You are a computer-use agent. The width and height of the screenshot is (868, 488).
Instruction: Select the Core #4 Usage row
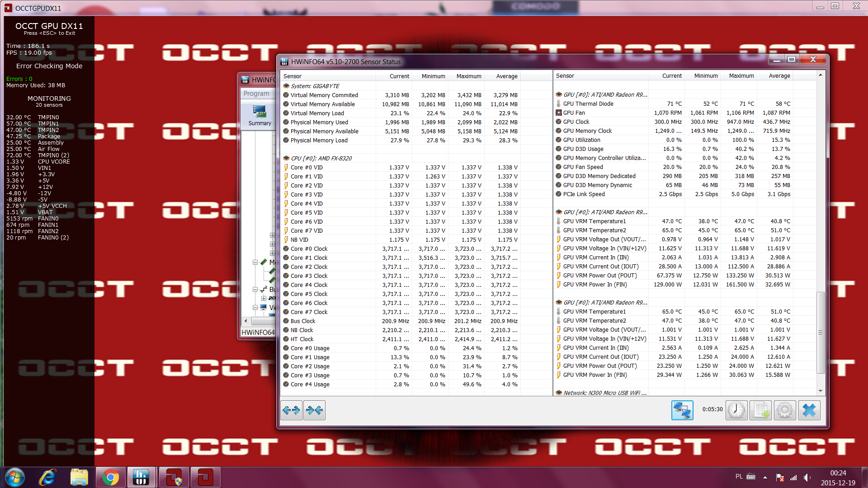coord(401,385)
